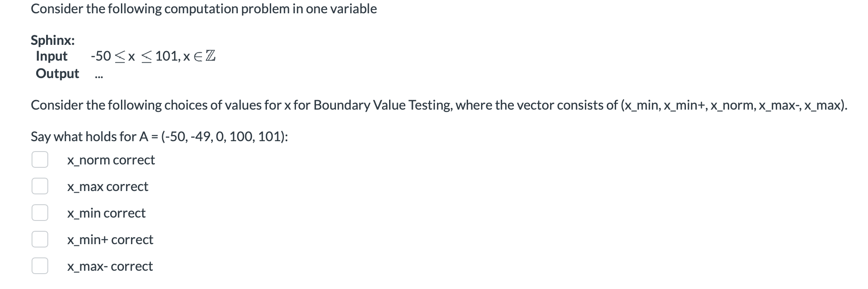This screenshot has height=289, width=868.
Task: Click the computation problem heading text
Action: [204, 8]
